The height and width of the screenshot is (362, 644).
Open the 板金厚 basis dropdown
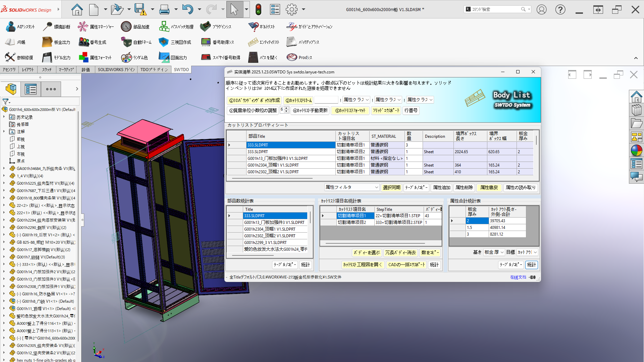502,252
